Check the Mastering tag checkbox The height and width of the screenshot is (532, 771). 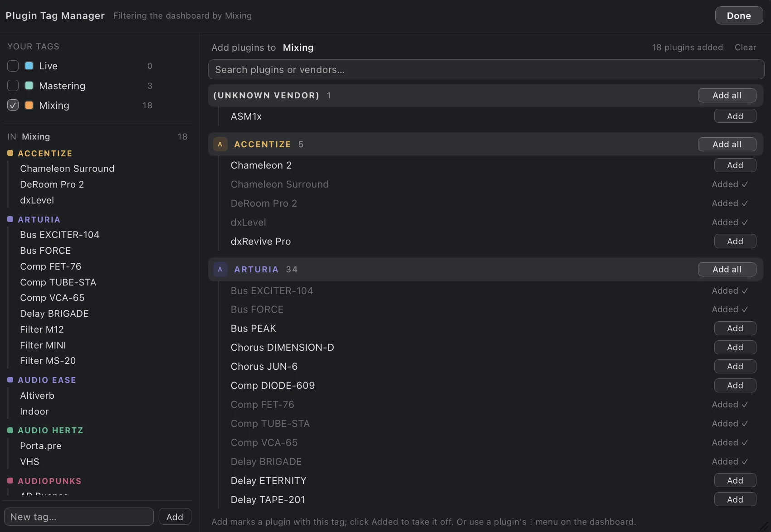(x=13, y=86)
